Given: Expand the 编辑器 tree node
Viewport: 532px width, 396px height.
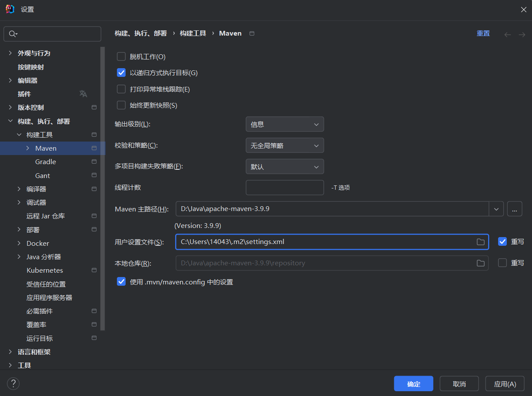Looking at the screenshot, I should point(10,80).
